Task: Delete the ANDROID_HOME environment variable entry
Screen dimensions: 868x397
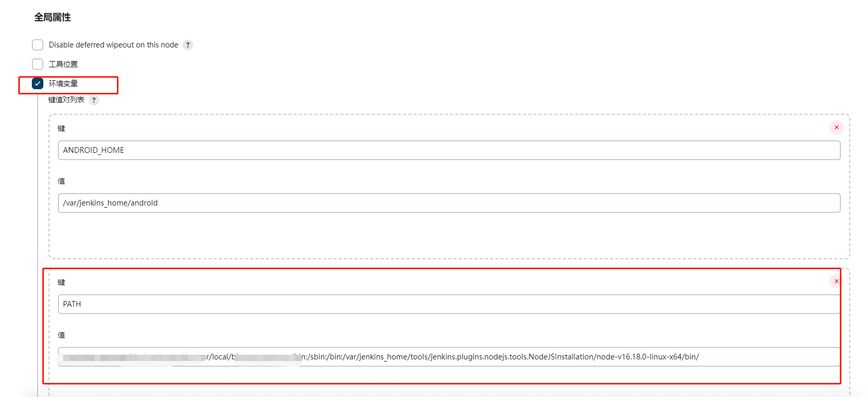Action: coord(836,127)
